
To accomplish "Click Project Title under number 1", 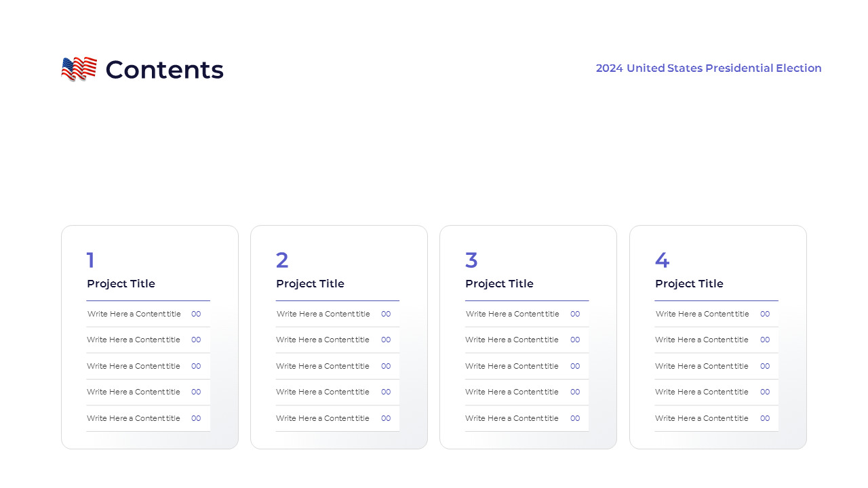I will click(x=121, y=284).
